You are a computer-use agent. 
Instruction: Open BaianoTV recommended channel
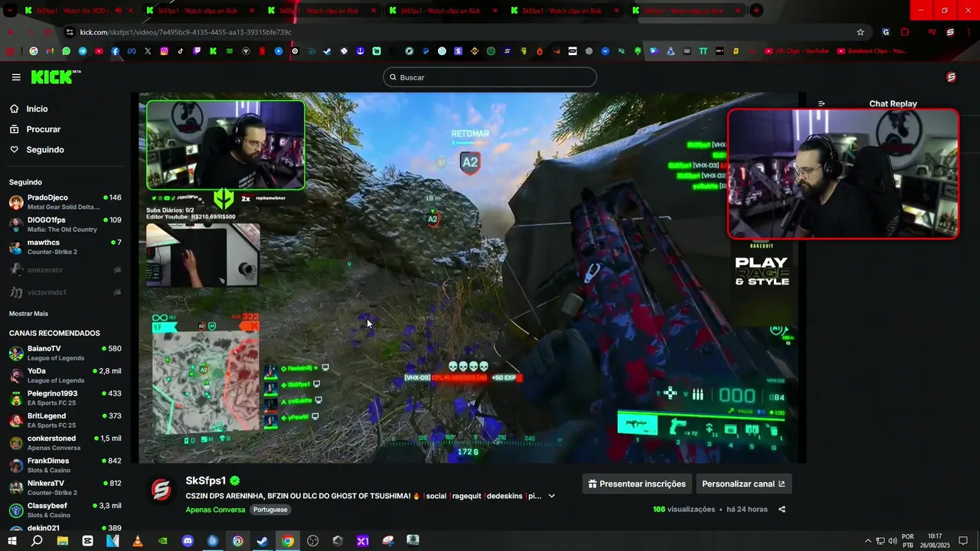[65, 353]
